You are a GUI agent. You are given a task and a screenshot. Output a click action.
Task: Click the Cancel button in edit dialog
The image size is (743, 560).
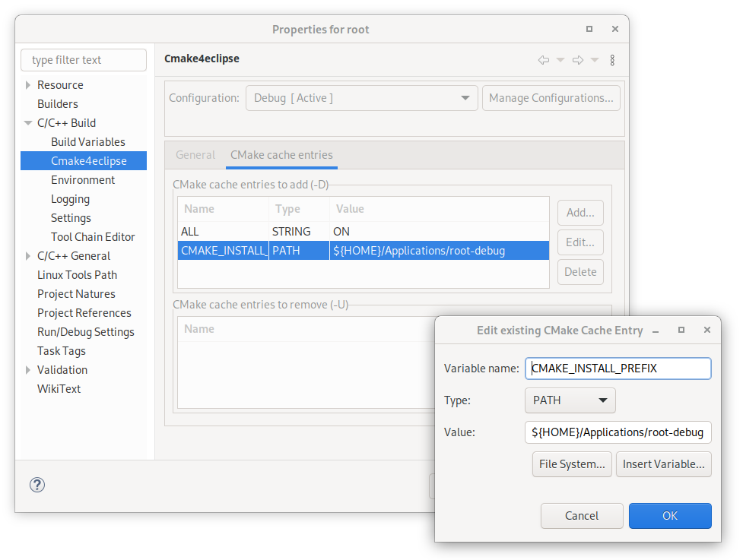pyautogui.click(x=582, y=515)
